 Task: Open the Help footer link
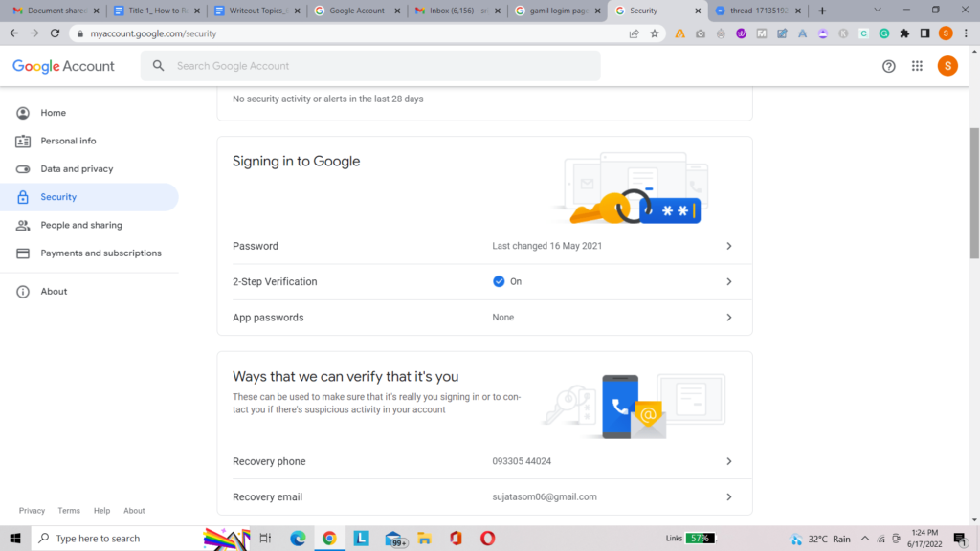click(x=101, y=511)
